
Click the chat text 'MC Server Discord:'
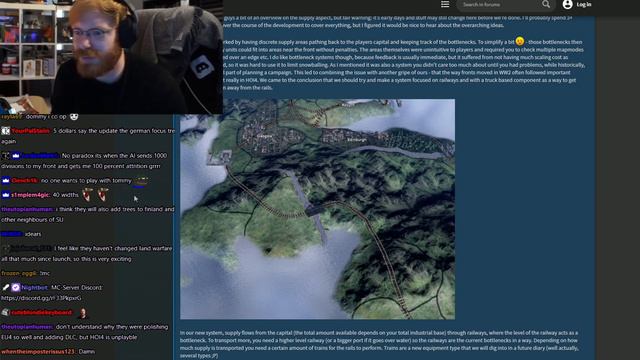pos(77,287)
